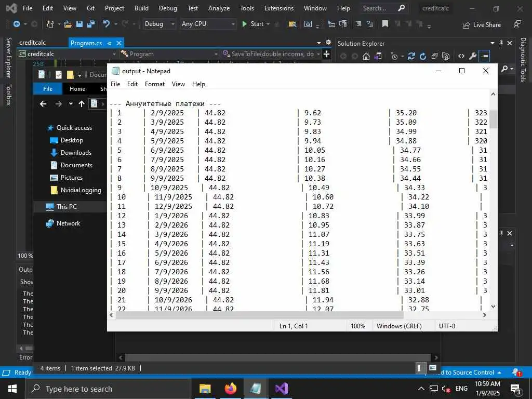Click the Visual Studio Search box
The height and width of the screenshot is (399, 532).
384,8
